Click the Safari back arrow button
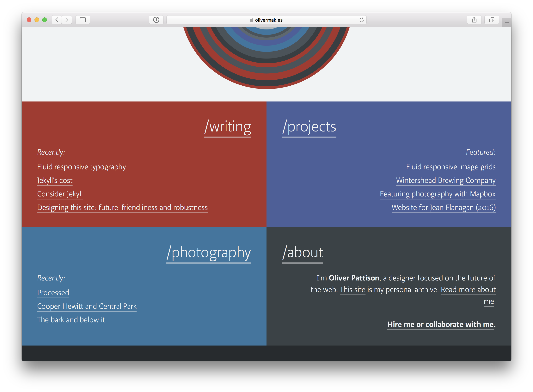Viewport: 533px width, 392px height. (57, 20)
